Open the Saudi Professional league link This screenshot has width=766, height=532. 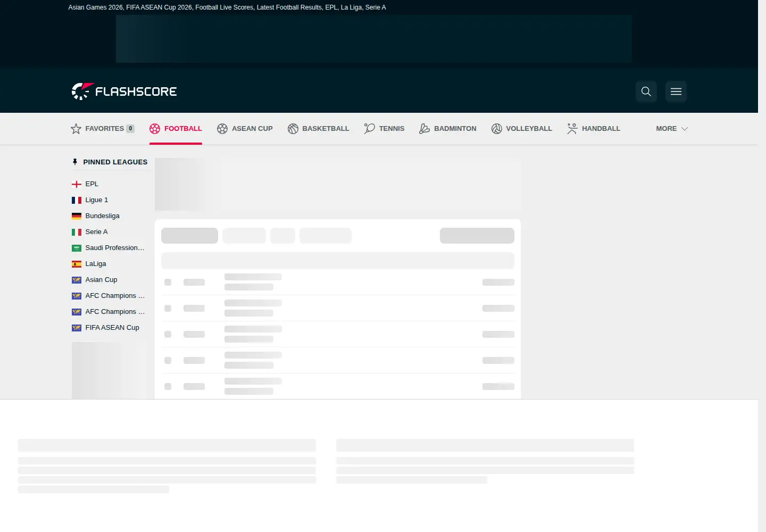(115, 248)
